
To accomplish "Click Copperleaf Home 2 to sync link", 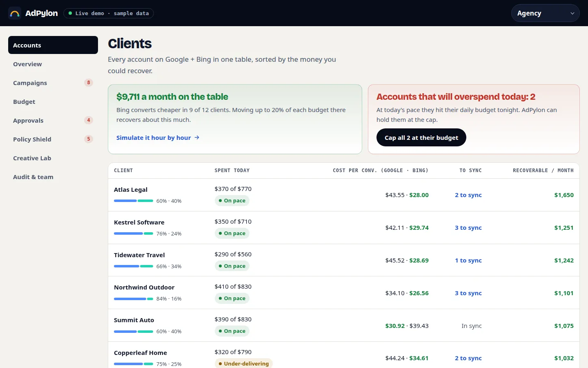I will [x=468, y=358].
